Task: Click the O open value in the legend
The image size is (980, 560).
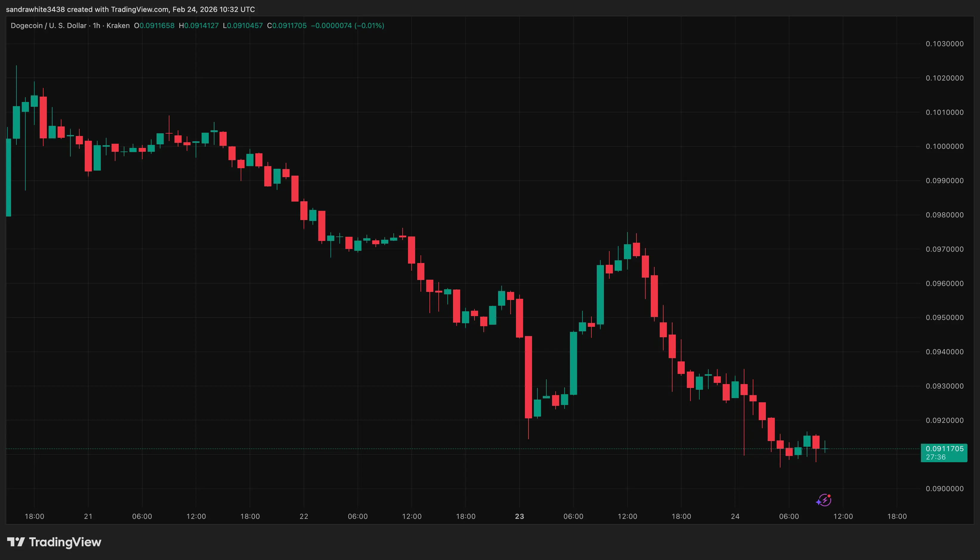Action: (x=154, y=26)
